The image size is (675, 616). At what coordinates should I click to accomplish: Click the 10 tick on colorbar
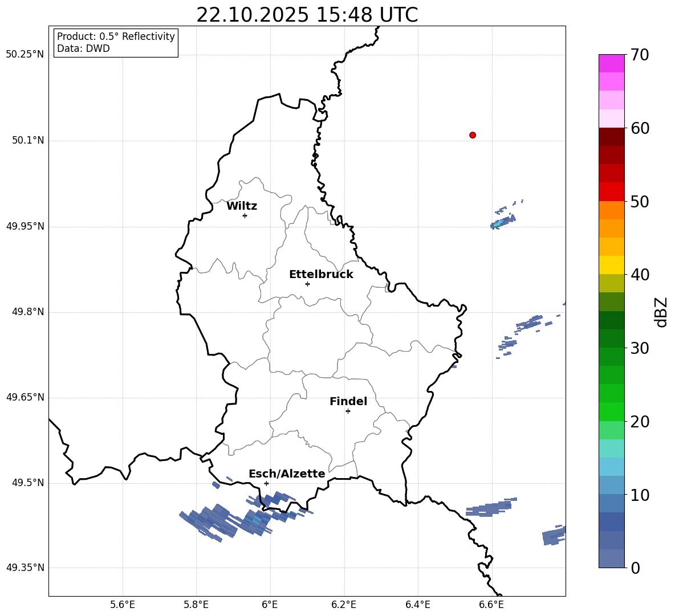[640, 495]
